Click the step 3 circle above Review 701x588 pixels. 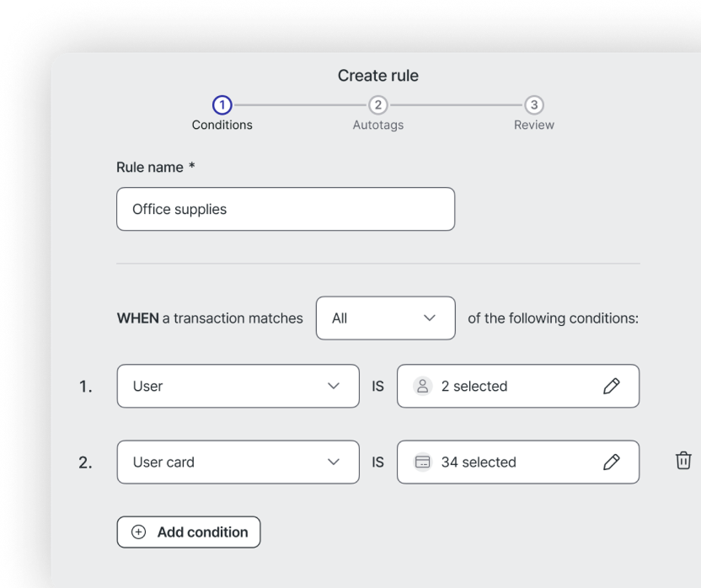click(533, 105)
